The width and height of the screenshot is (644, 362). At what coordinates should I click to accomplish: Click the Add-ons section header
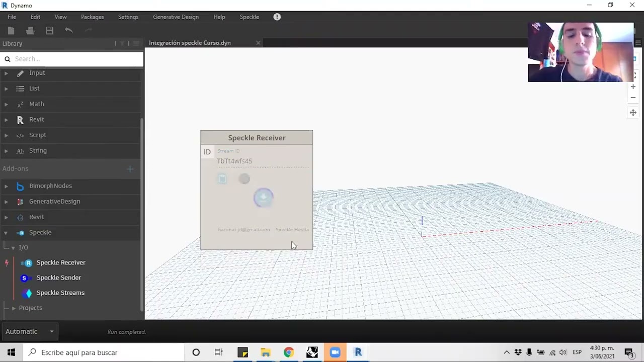[x=15, y=169]
